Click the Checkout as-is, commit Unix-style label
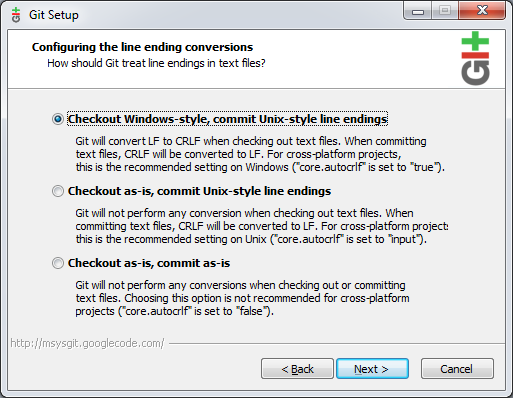The width and height of the screenshot is (513, 398). pyautogui.click(x=199, y=191)
